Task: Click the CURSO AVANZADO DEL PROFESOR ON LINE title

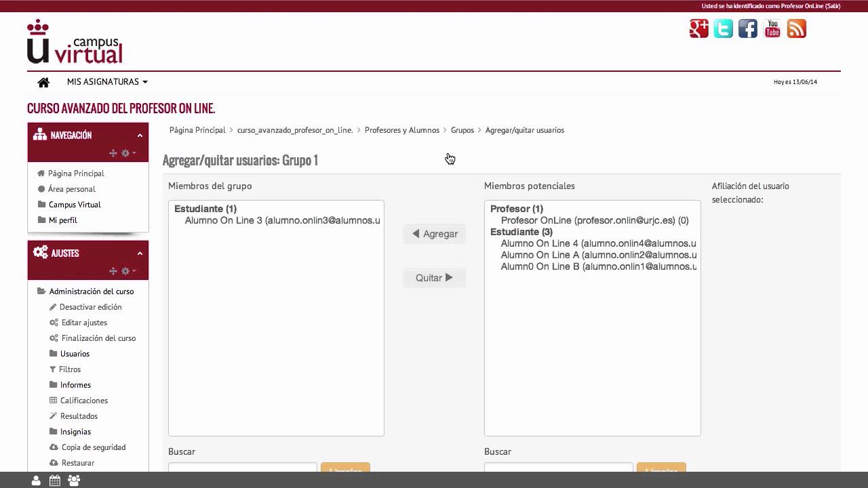Action: click(121, 108)
